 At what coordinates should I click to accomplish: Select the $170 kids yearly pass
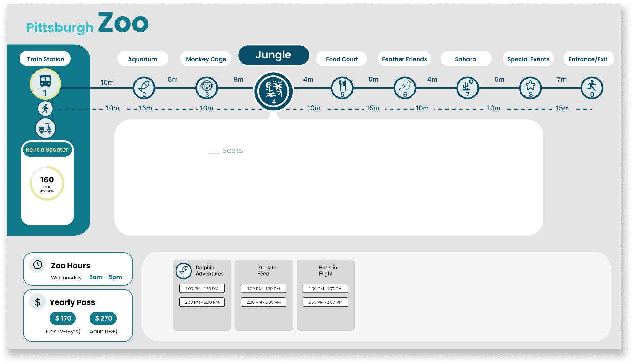coord(63,318)
